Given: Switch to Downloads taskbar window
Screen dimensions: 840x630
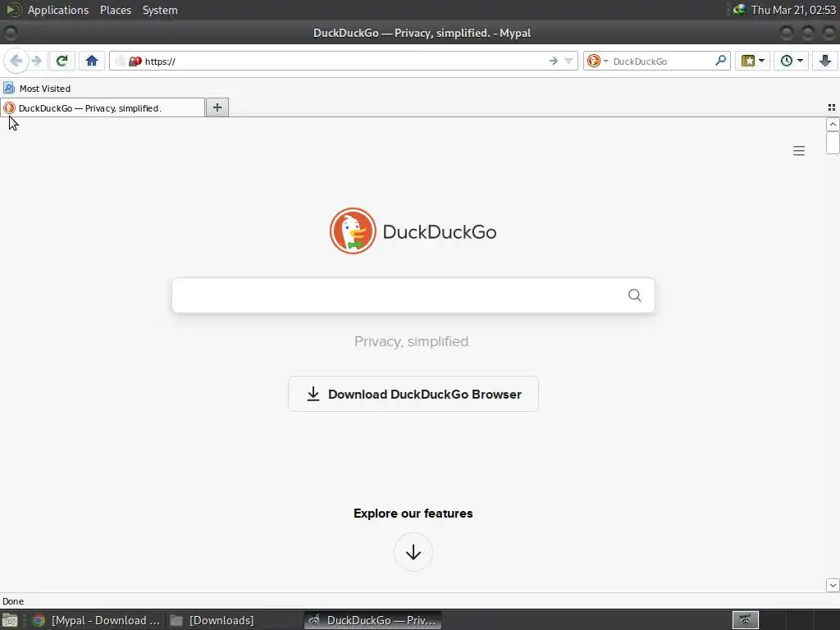Looking at the screenshot, I should [x=212, y=620].
